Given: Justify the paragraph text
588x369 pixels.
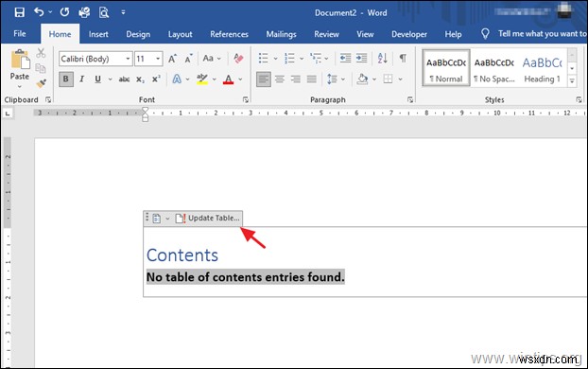Looking at the screenshot, I should pos(312,79).
